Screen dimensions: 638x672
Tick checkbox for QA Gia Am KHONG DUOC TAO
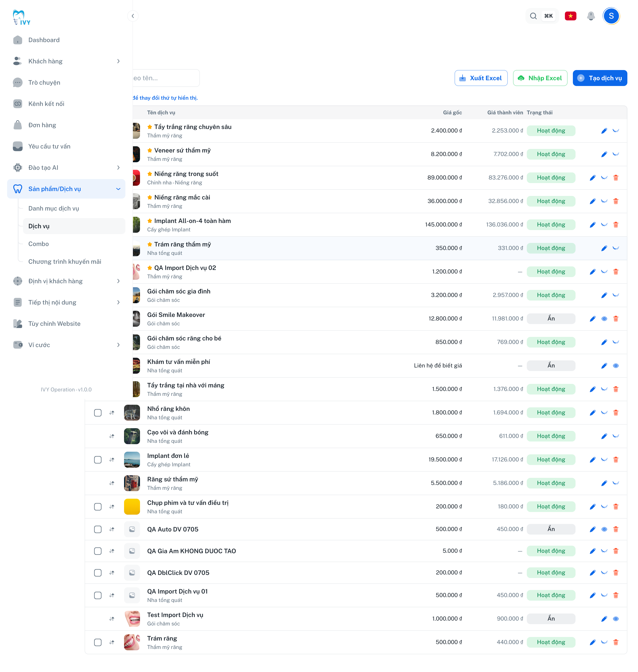pos(98,551)
